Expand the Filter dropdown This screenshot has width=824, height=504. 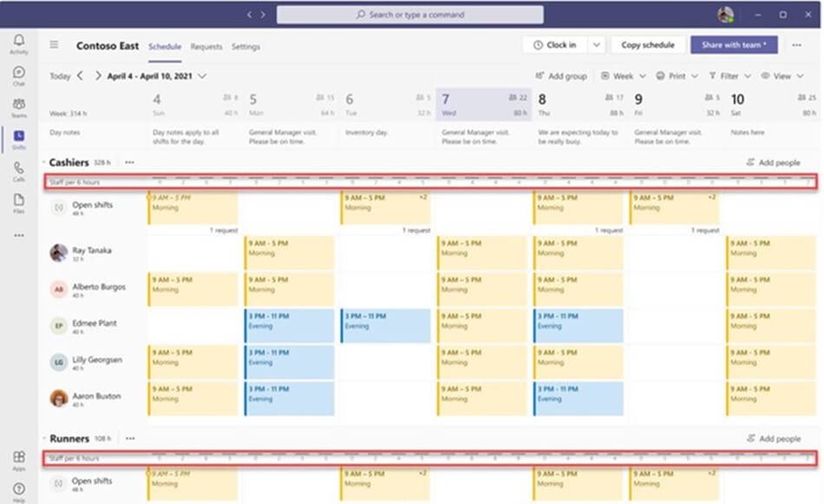pyautogui.click(x=729, y=76)
